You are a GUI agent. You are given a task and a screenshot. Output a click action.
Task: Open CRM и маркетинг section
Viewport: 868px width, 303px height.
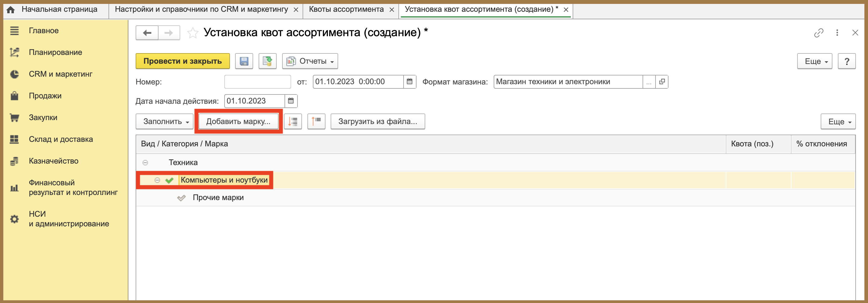(x=61, y=74)
